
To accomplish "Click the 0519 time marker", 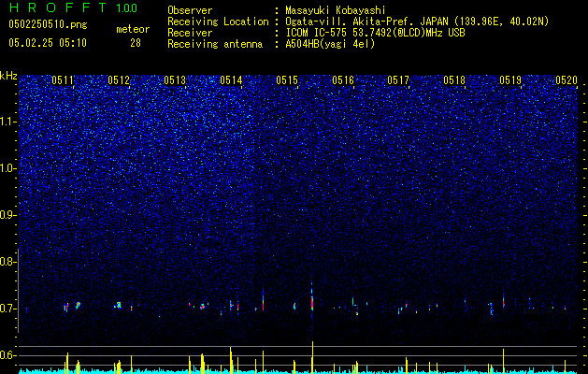I will coord(510,80).
